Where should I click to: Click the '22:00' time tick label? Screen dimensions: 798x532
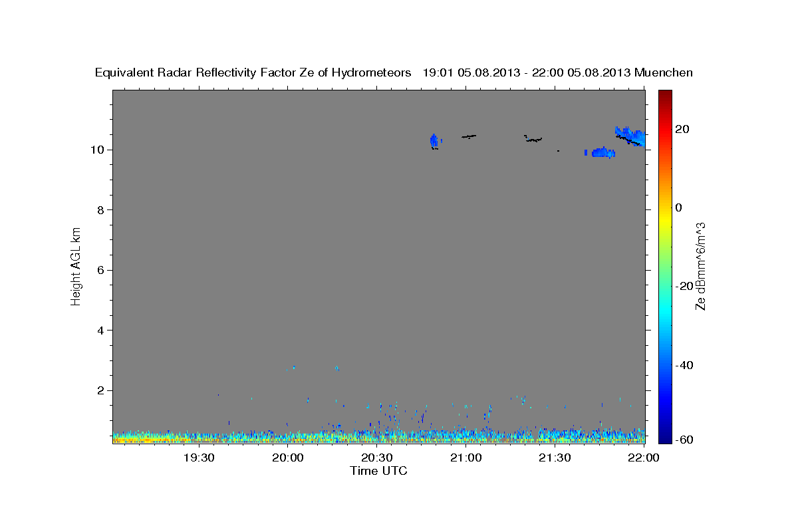[x=644, y=458]
